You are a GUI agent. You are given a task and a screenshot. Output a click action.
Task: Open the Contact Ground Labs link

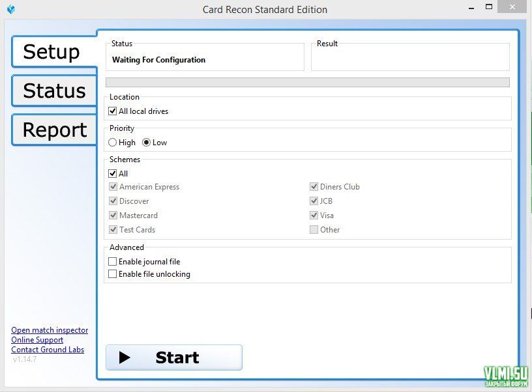pyautogui.click(x=48, y=350)
